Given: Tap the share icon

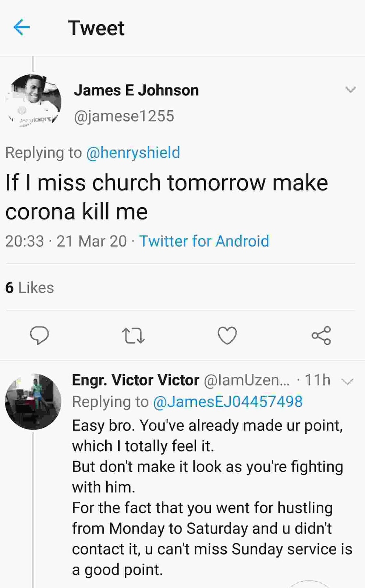Looking at the screenshot, I should pyautogui.click(x=321, y=336).
